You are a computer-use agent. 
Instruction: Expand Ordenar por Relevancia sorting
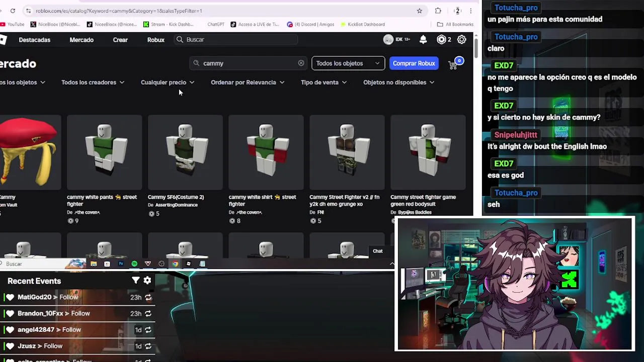coord(248,82)
